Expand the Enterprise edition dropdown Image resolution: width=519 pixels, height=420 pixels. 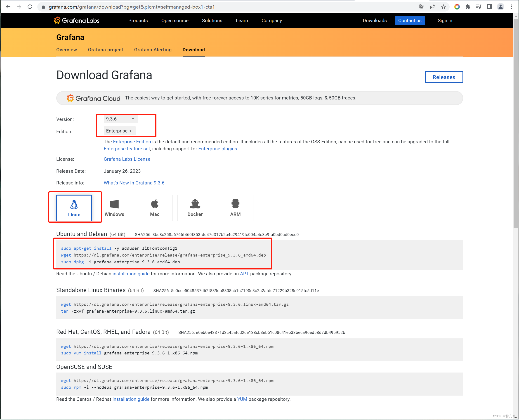click(118, 131)
